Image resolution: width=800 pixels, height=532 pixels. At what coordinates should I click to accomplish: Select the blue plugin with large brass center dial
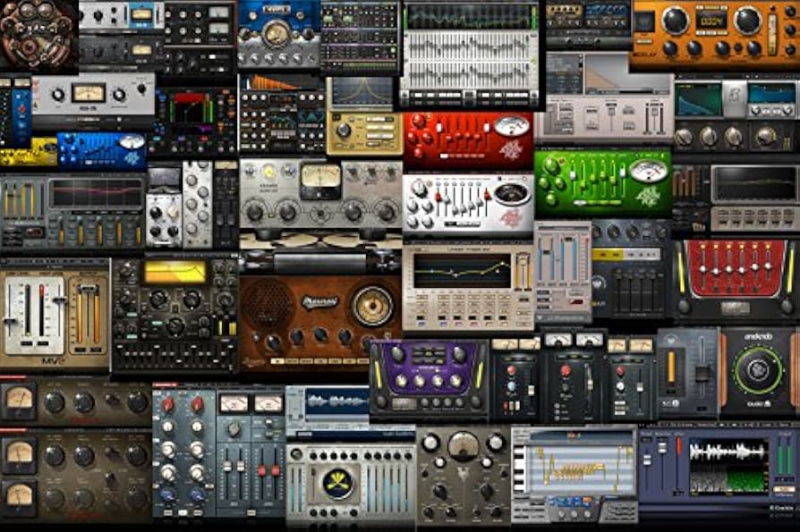point(278,35)
